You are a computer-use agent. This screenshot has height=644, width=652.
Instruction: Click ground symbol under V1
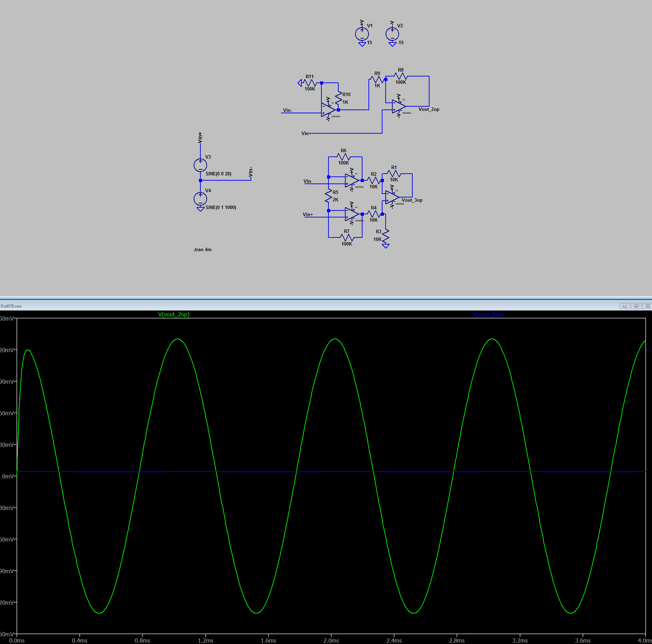[x=362, y=44]
